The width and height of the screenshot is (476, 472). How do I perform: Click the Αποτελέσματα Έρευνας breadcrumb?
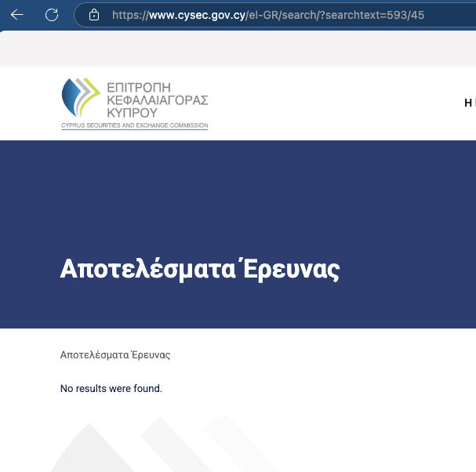pyautogui.click(x=115, y=354)
